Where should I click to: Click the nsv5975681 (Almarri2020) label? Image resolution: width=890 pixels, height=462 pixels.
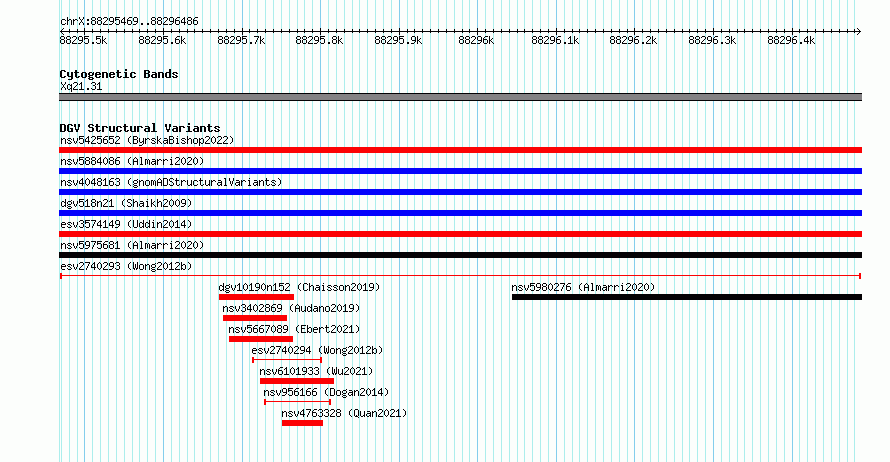click(132, 245)
